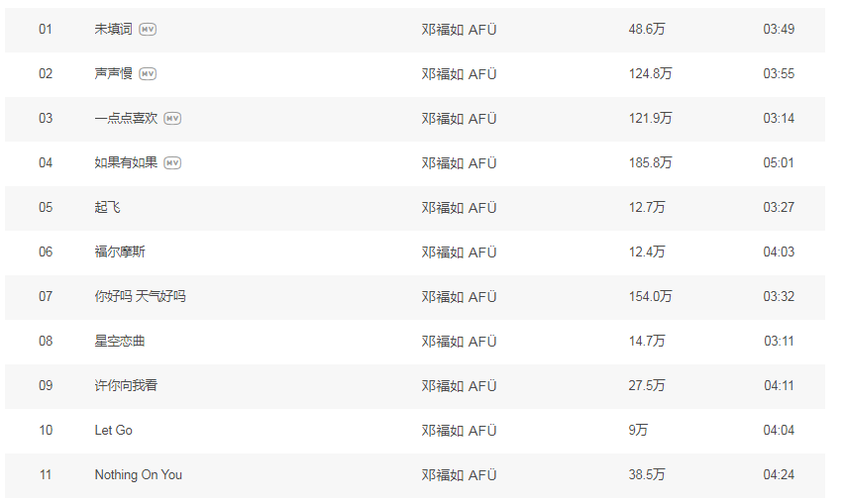This screenshot has height=504, width=843.
Task: Open artist 邓福如 AFÜ on track 01
Action: [x=459, y=30]
